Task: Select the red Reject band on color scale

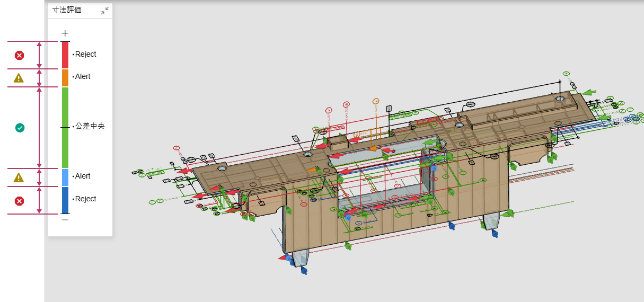Action: point(65,55)
